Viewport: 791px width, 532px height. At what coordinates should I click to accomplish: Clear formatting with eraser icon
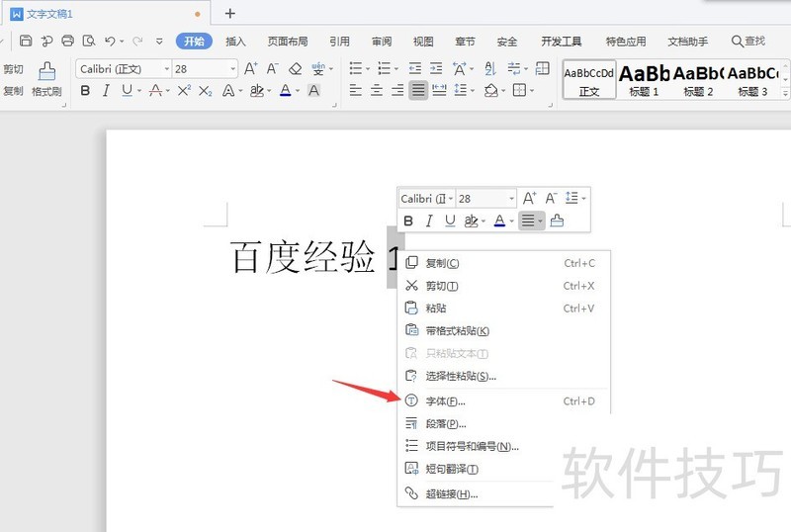tap(295, 68)
